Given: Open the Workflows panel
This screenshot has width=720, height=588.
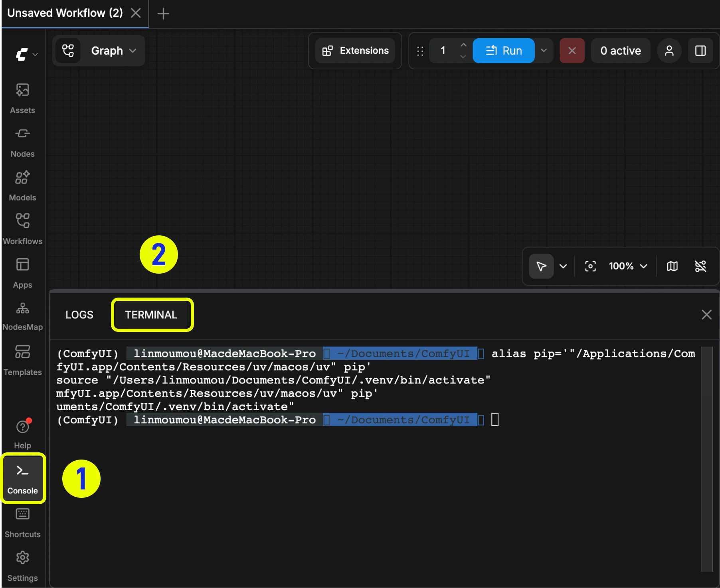Looking at the screenshot, I should tap(22, 227).
